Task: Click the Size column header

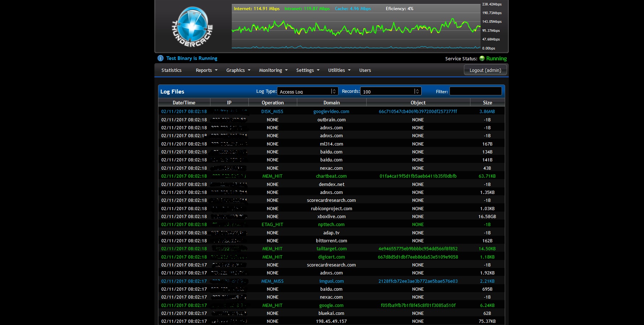Action: point(487,103)
